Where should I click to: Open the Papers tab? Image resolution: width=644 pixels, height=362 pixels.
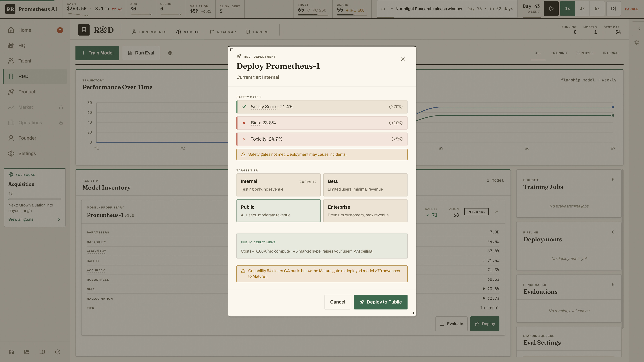pyautogui.click(x=257, y=32)
